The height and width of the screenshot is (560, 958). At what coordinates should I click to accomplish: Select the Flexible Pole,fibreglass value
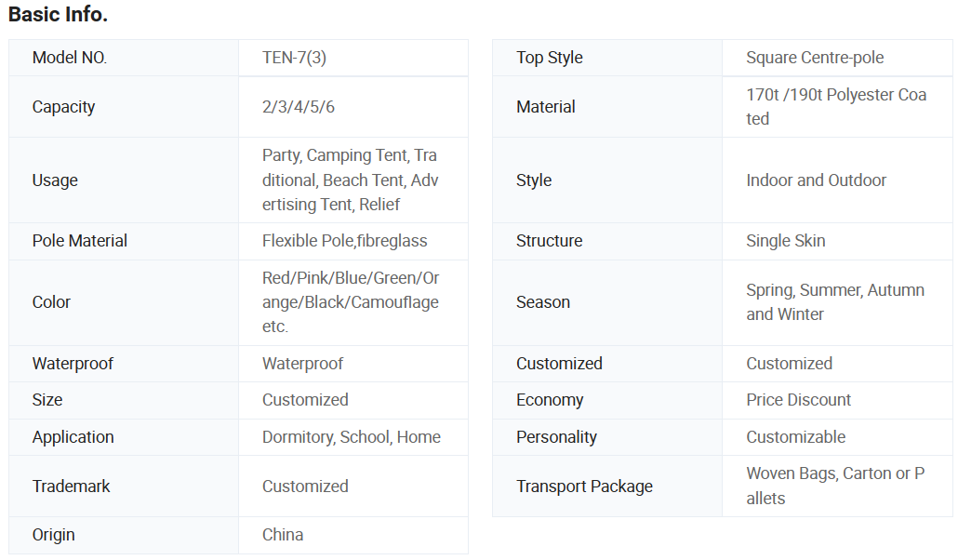(345, 241)
